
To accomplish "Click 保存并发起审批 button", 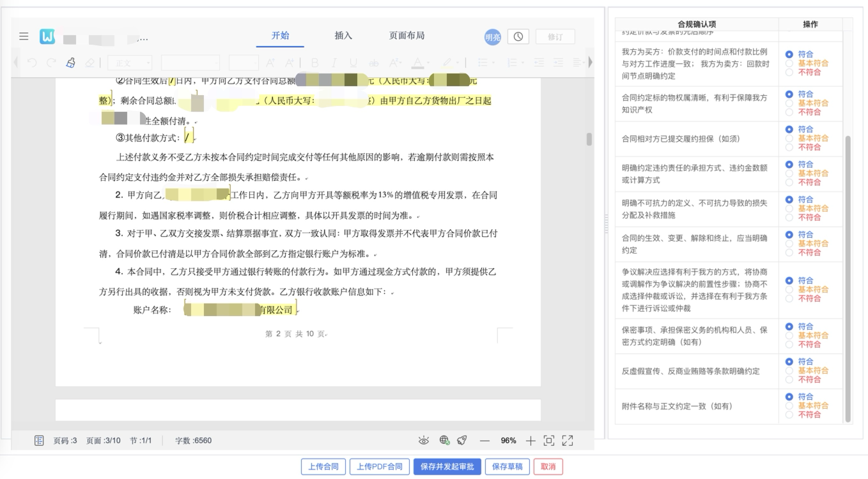I will [x=447, y=466].
